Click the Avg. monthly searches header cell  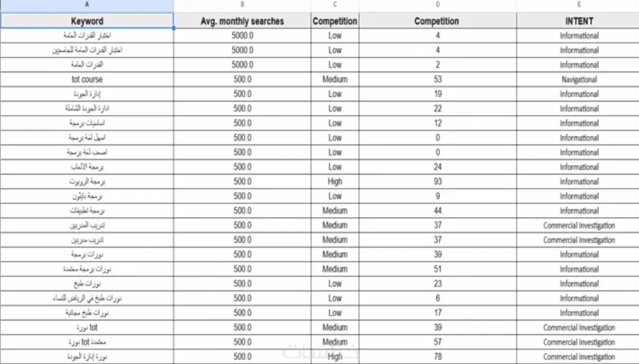(242, 21)
